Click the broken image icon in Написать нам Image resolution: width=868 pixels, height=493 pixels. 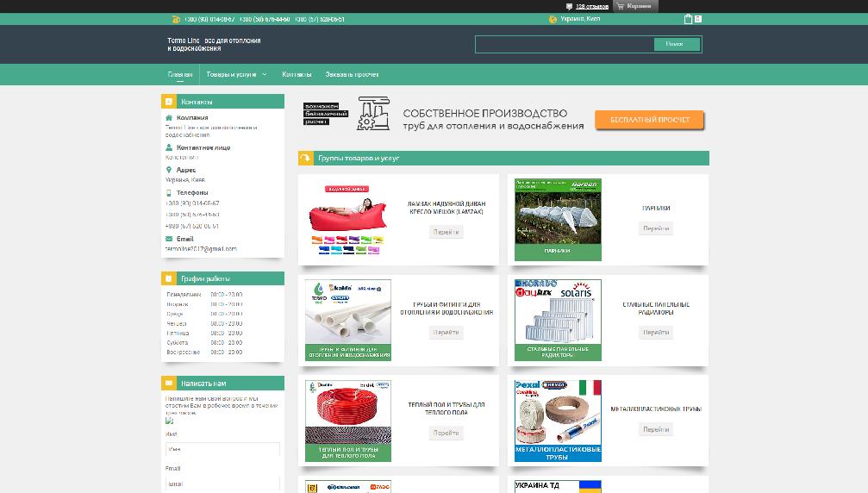(x=170, y=421)
